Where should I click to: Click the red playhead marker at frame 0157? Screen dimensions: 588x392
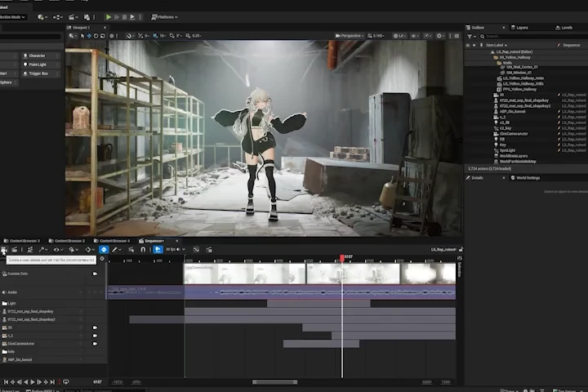coord(342,257)
